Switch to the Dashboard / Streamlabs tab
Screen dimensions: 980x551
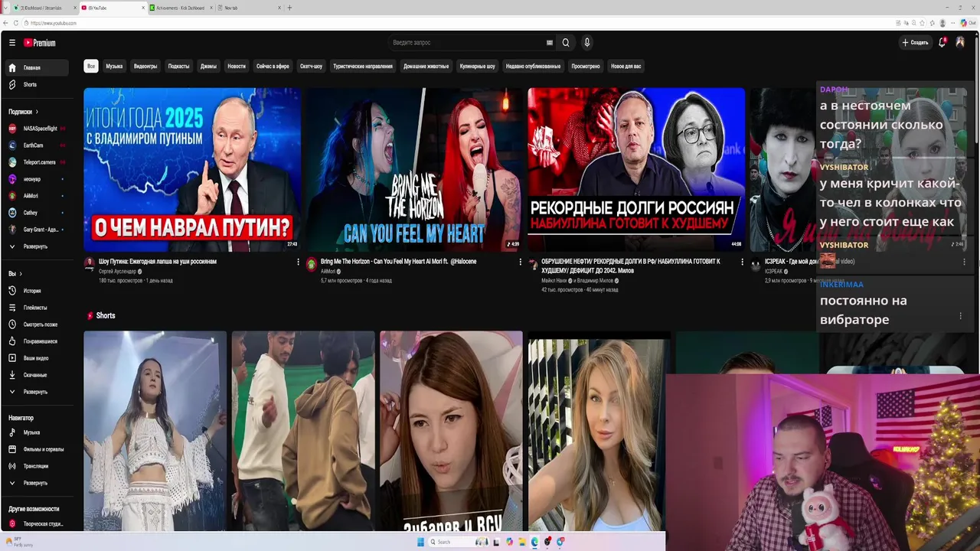44,8
